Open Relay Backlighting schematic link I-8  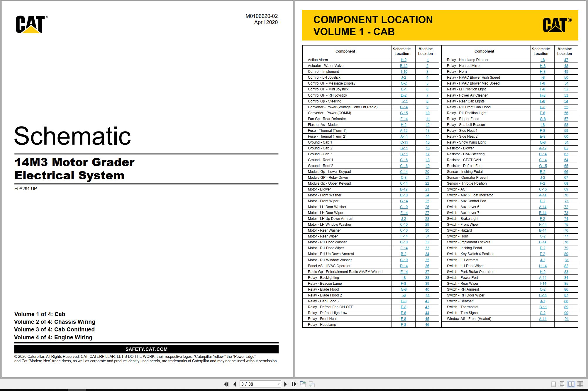pyautogui.click(x=404, y=278)
